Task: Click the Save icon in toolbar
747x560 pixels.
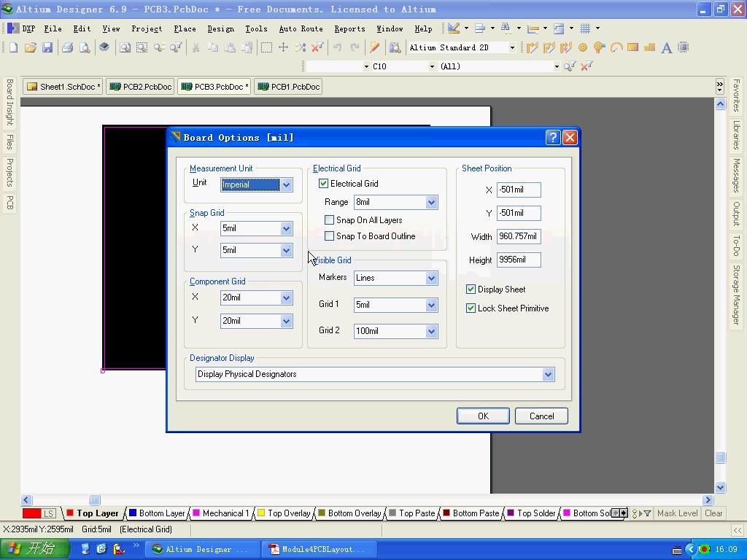Action: pos(47,47)
